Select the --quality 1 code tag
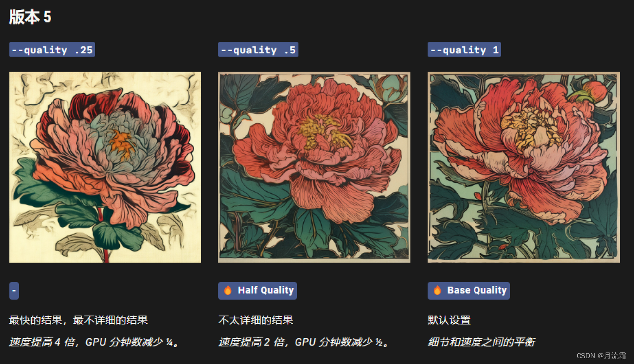Viewport: 634px width, 364px height. 464,50
